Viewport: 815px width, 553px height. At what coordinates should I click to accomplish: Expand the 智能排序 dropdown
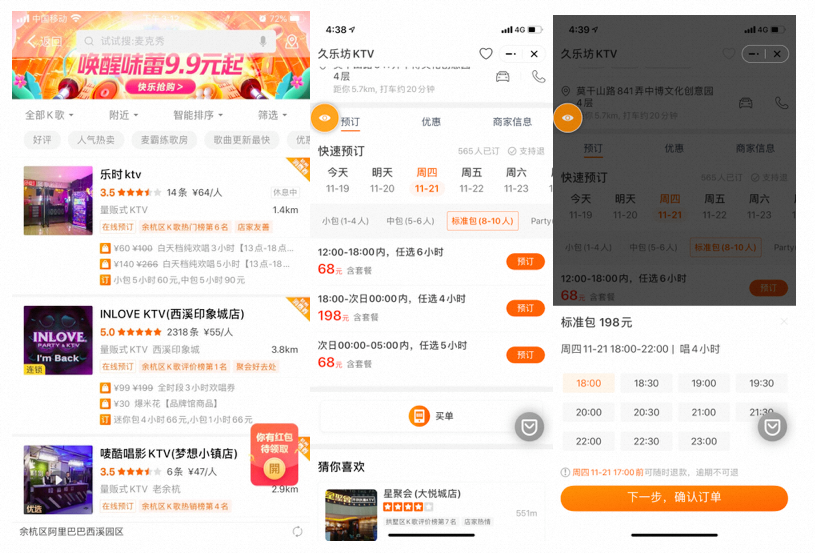pyautogui.click(x=198, y=115)
